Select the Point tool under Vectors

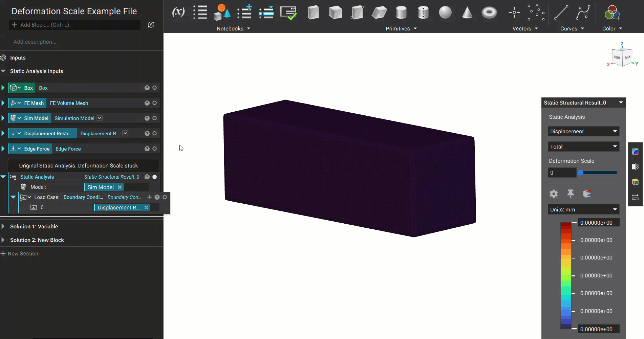coord(514,13)
